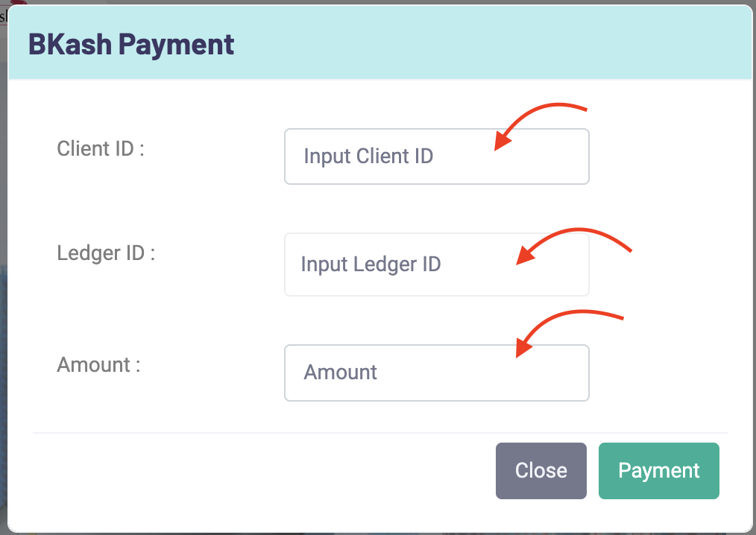756x535 pixels.
Task: Click the Input Client ID field
Action: point(436,156)
